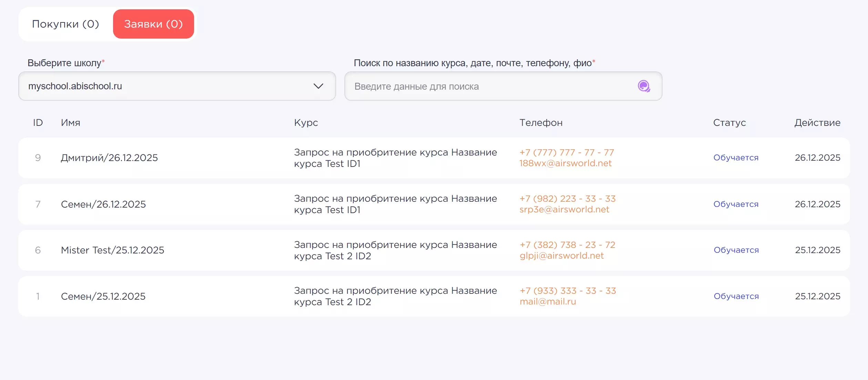The image size is (868, 380).
Task: Click email mail@mail.ru
Action: point(547,302)
